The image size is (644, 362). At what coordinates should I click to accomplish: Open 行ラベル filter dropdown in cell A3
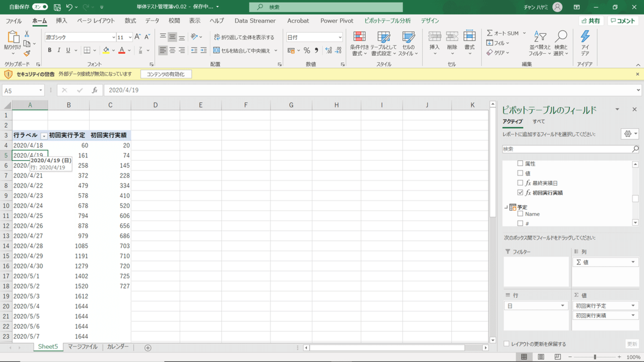(x=44, y=136)
